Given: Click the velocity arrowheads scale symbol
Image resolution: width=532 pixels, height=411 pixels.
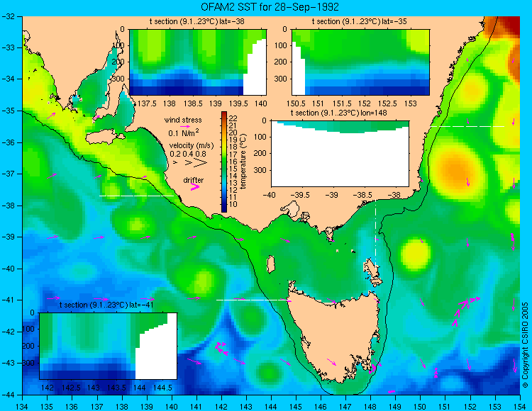Looking at the screenshot, I should [x=190, y=163].
